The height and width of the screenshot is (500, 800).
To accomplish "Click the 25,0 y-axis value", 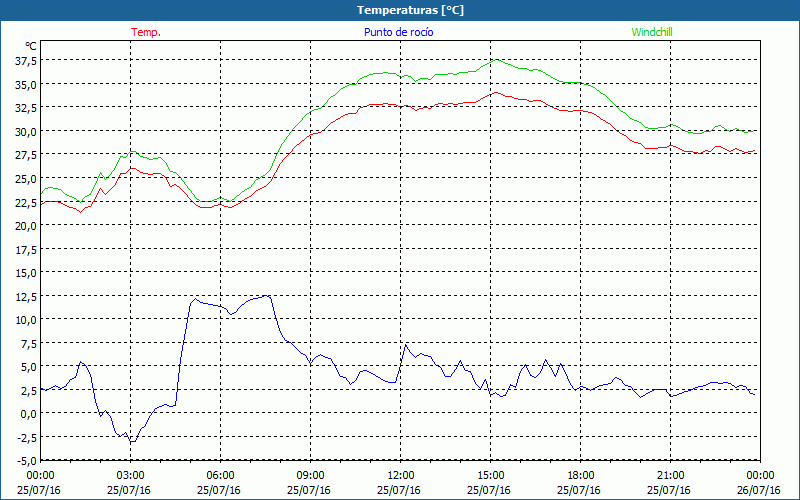I will (x=26, y=179).
